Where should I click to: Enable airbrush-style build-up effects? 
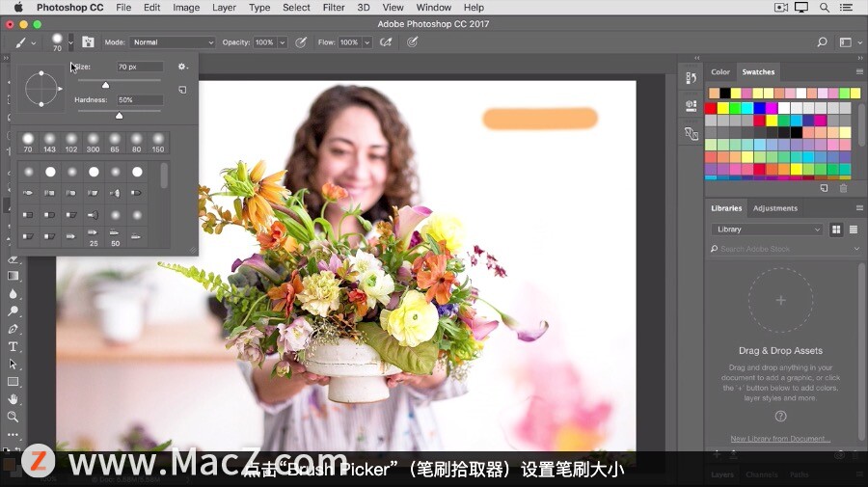(x=386, y=42)
